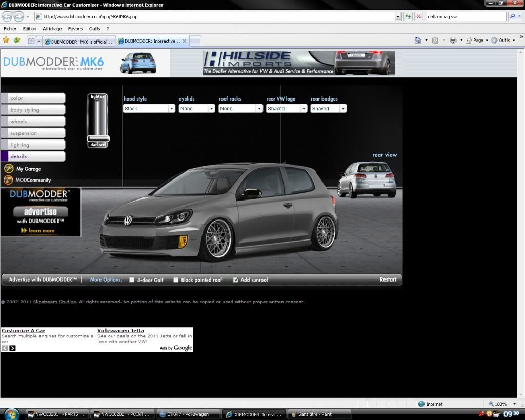The height and width of the screenshot is (420, 525).
Task: Open the rear VW logo dropdown
Action: click(x=287, y=109)
